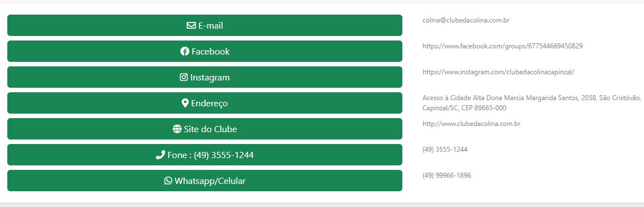Click the Instagram camera icon

pyautogui.click(x=184, y=77)
